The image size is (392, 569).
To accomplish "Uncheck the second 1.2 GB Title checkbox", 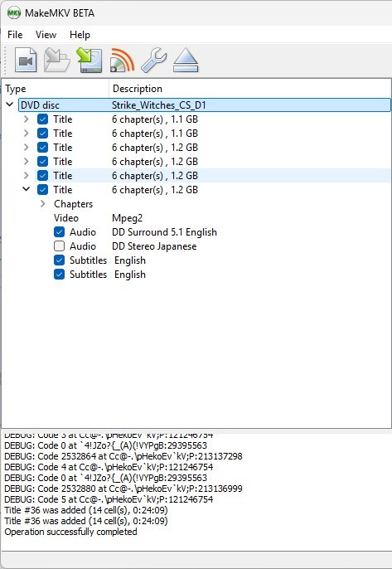I will point(42,162).
